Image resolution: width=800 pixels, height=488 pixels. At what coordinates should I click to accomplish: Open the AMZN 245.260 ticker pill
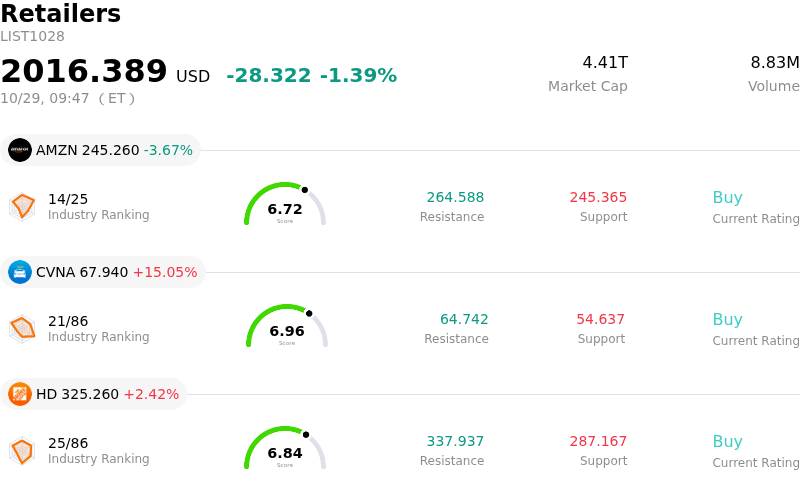(101, 150)
